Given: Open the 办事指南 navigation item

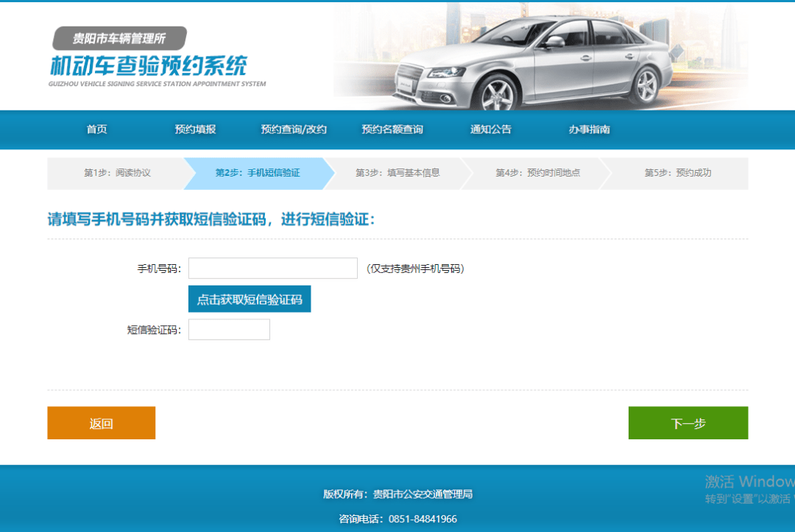Looking at the screenshot, I should pyautogui.click(x=589, y=130).
